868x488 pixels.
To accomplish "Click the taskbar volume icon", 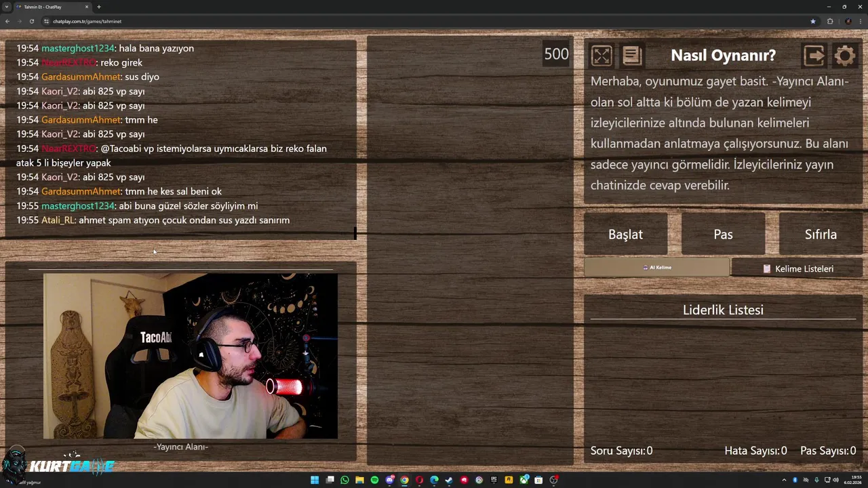I will click(835, 480).
